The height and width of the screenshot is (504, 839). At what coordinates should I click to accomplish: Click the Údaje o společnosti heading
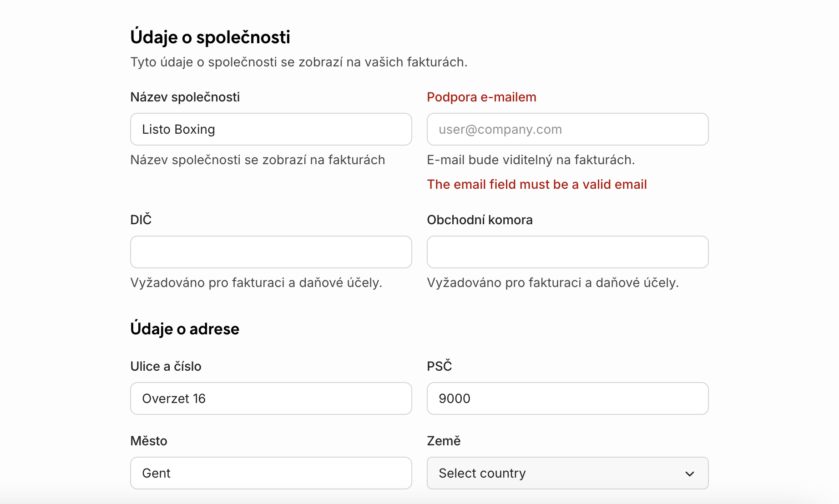210,37
